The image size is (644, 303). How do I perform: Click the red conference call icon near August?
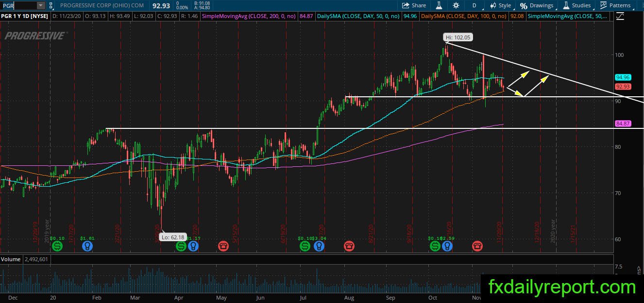(349, 246)
